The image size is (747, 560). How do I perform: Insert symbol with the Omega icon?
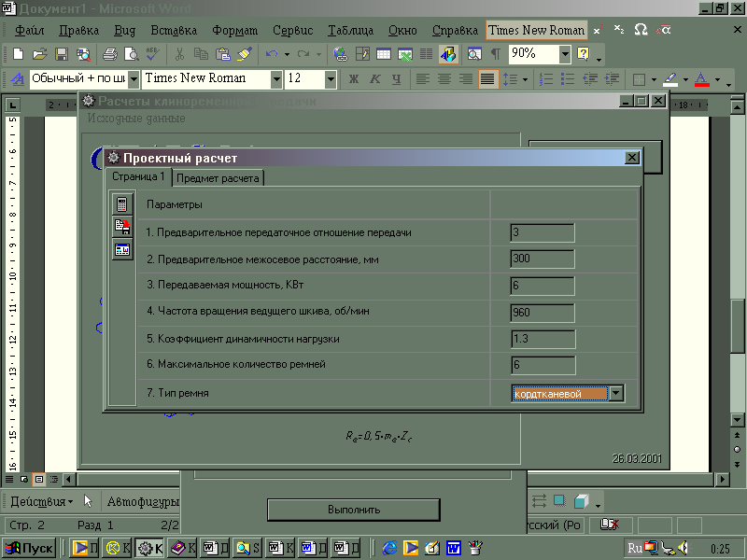point(641,31)
